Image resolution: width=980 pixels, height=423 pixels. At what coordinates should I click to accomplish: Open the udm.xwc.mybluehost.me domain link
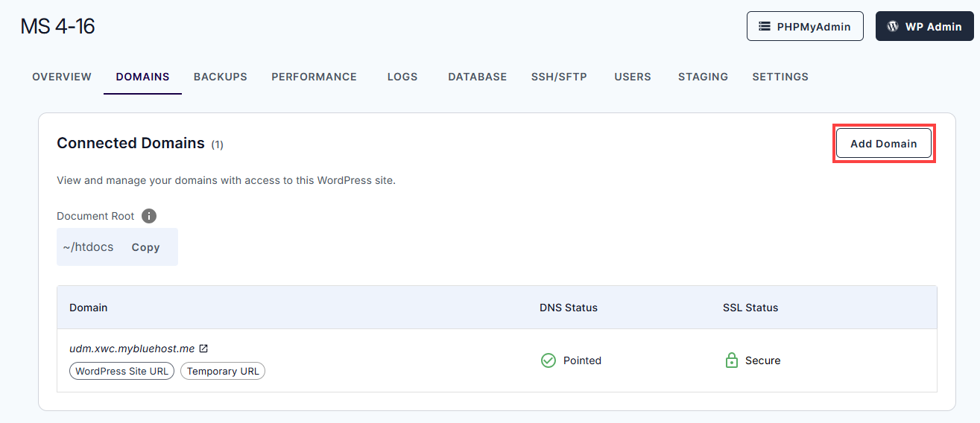[x=132, y=349]
